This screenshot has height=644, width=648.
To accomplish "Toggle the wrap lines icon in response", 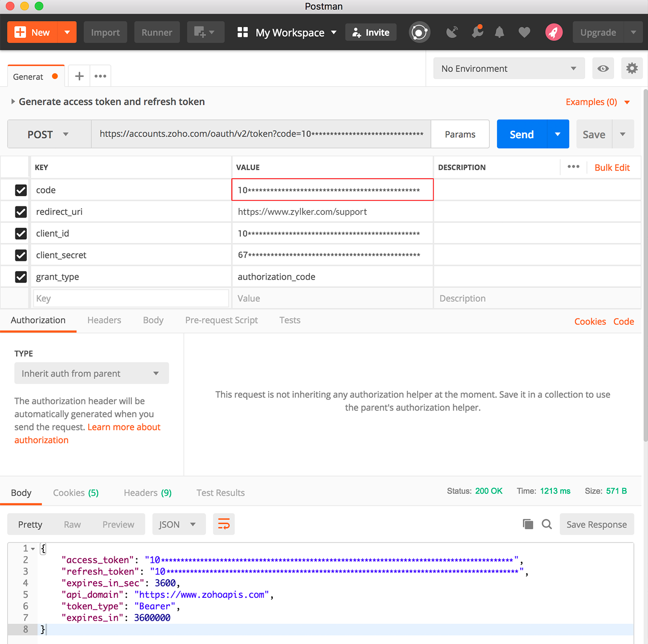I will pyautogui.click(x=224, y=524).
